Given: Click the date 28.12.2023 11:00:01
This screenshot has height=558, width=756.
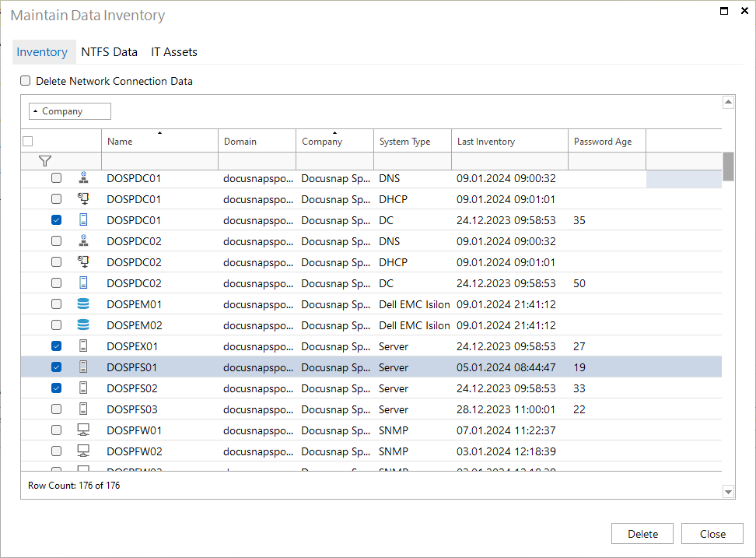Looking at the screenshot, I should coord(506,409).
